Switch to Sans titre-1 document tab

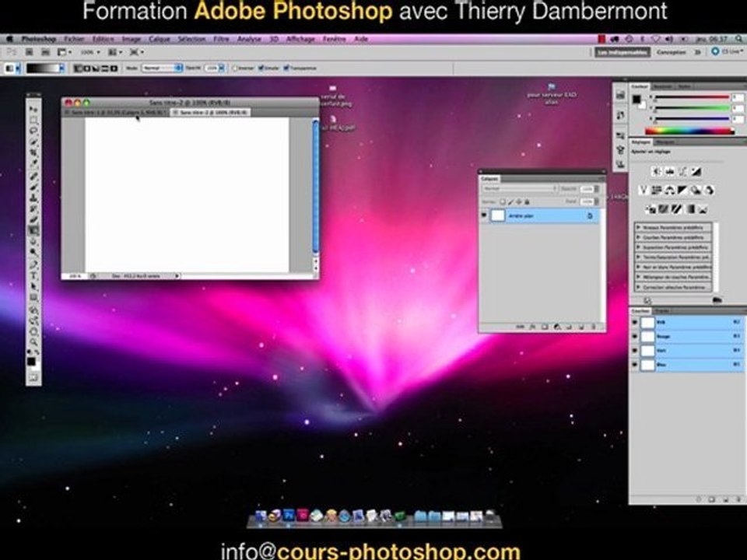tap(115, 112)
